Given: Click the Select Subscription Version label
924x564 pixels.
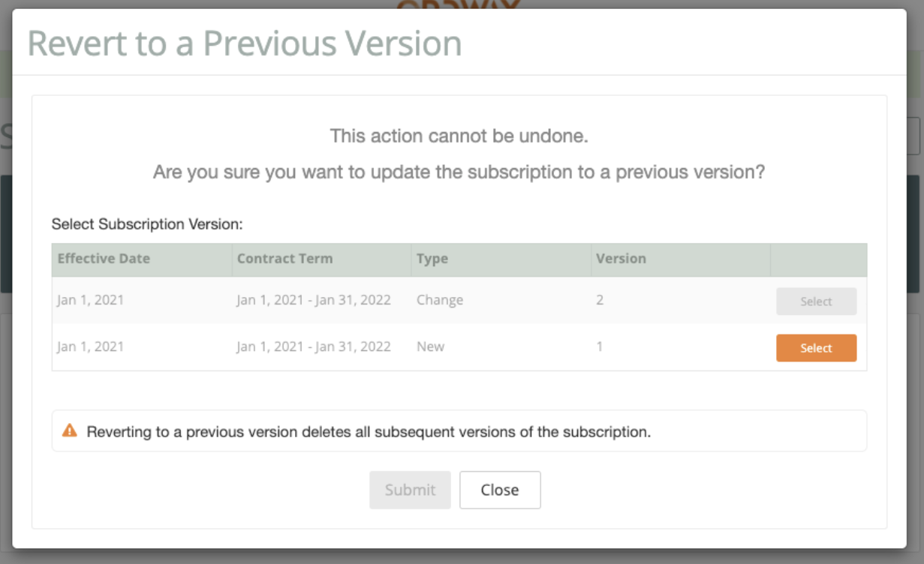Looking at the screenshot, I should tap(148, 223).
